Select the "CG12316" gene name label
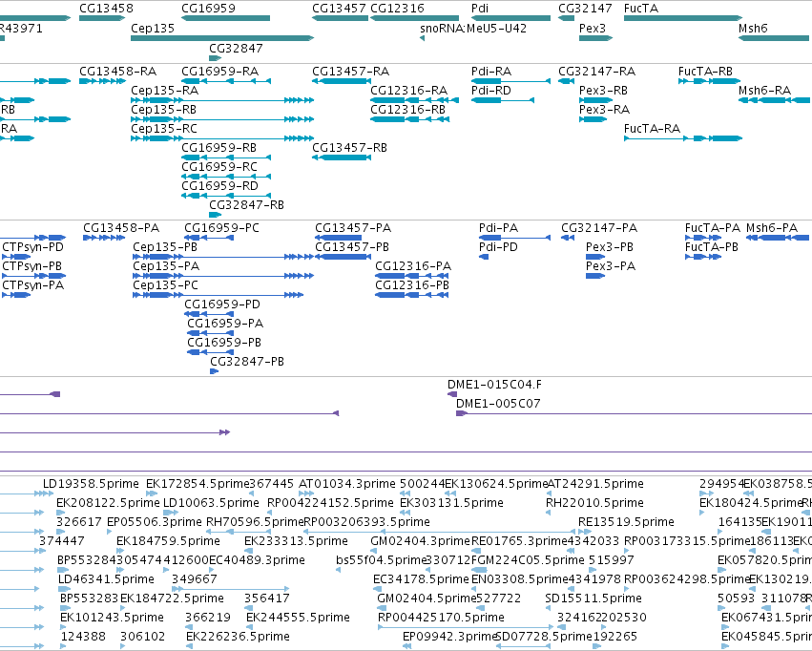812x651 pixels. pos(397,9)
